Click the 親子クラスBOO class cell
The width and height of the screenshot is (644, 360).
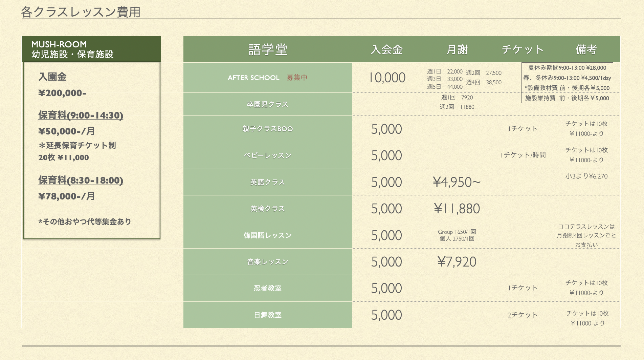coord(268,129)
